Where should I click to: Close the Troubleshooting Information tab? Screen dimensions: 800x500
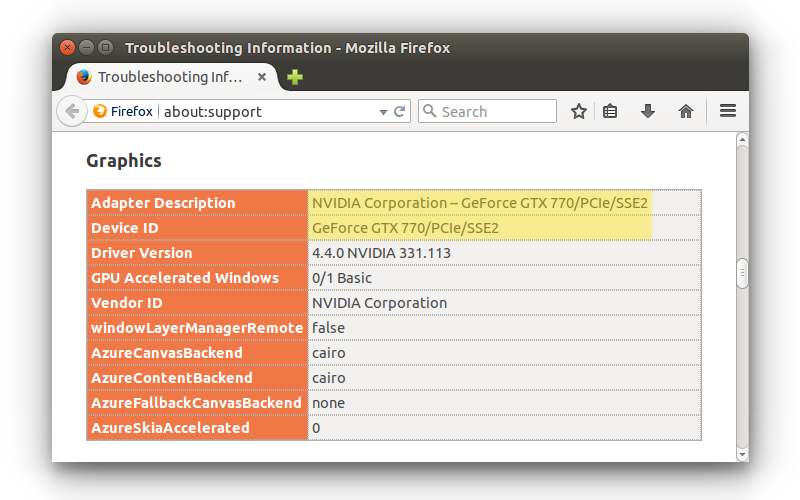pyautogui.click(x=262, y=77)
